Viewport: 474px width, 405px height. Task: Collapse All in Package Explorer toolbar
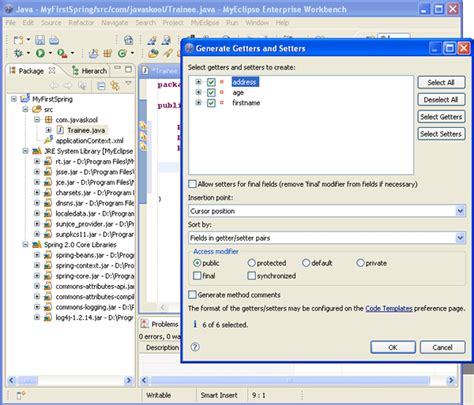[101, 86]
